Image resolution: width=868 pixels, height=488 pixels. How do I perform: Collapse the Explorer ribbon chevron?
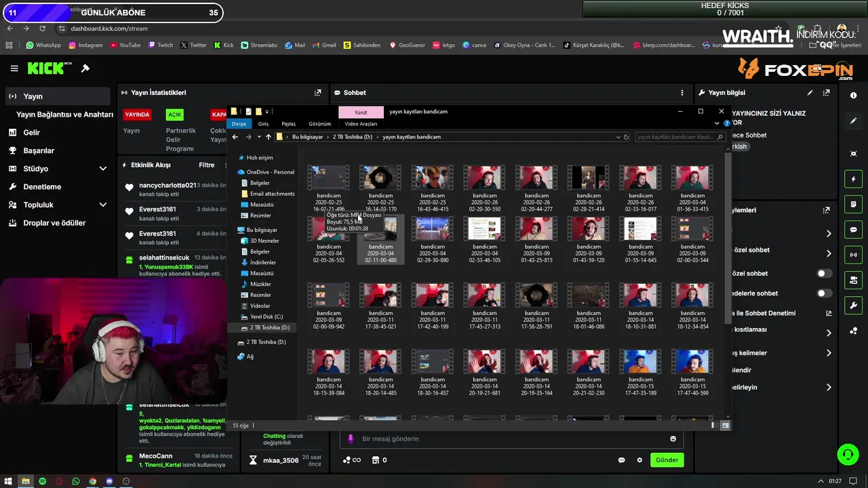click(717, 123)
